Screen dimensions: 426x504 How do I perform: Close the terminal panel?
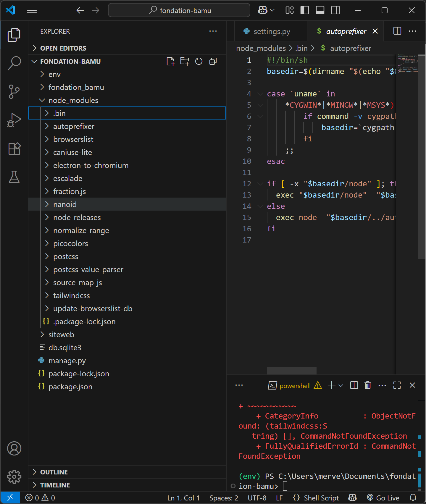pyautogui.click(x=412, y=385)
